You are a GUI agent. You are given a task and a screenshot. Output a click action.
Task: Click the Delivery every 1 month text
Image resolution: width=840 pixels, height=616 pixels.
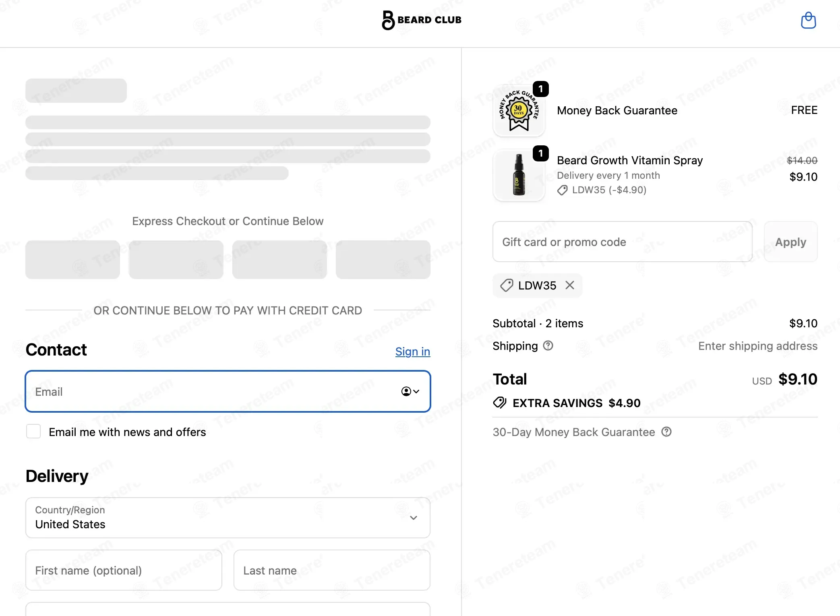pyautogui.click(x=608, y=176)
